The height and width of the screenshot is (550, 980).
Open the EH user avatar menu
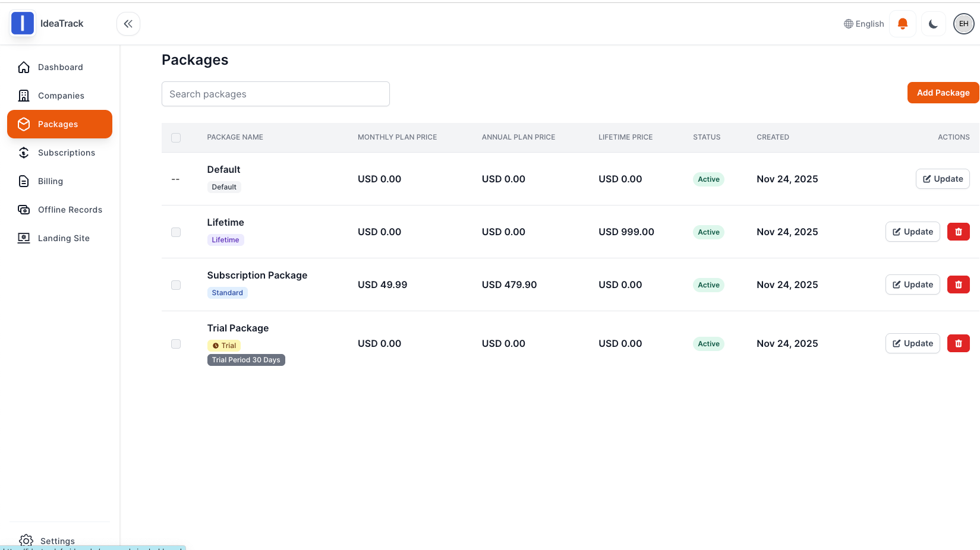[963, 24]
